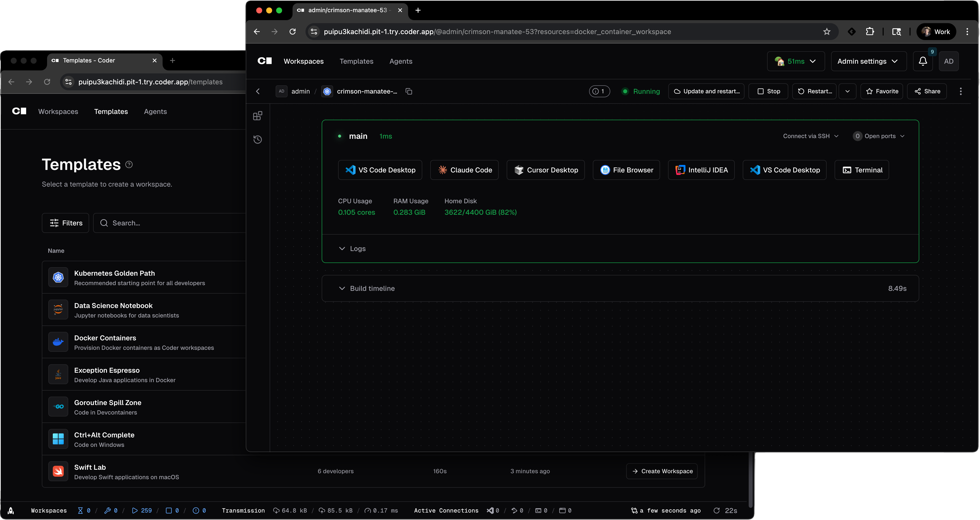980x520 pixels.
Task: Click site info icon in front address bar
Action: (x=314, y=32)
